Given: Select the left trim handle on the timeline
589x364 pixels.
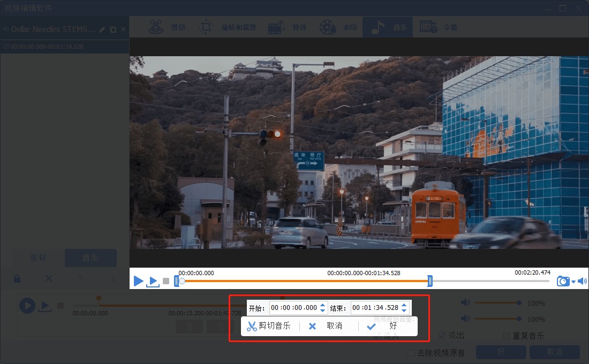Looking at the screenshot, I should tap(177, 281).
